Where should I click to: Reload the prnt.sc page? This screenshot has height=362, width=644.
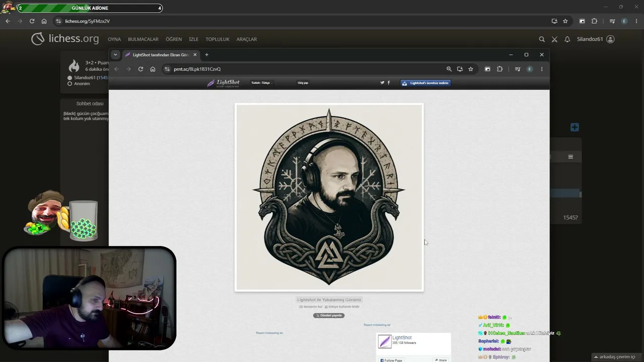pyautogui.click(x=140, y=69)
